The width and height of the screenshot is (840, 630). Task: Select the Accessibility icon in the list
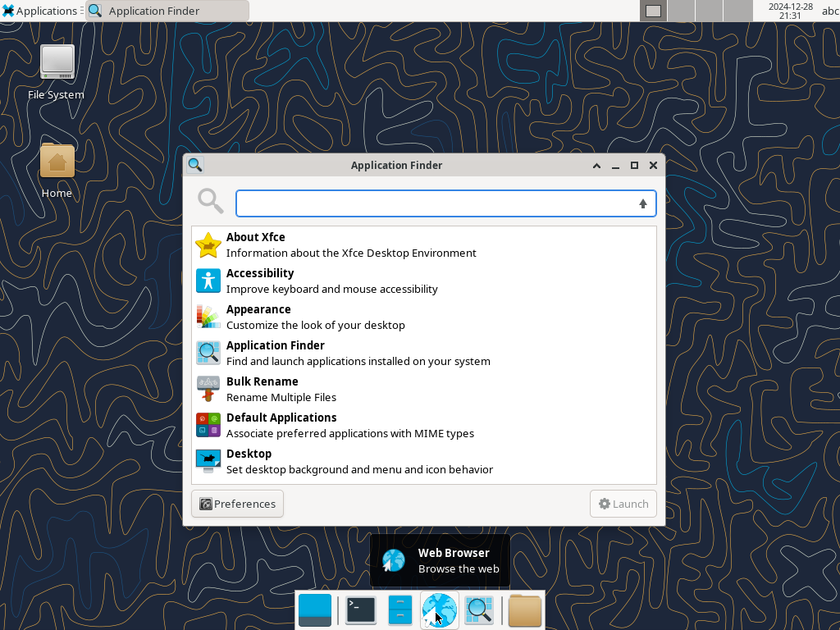(x=208, y=281)
